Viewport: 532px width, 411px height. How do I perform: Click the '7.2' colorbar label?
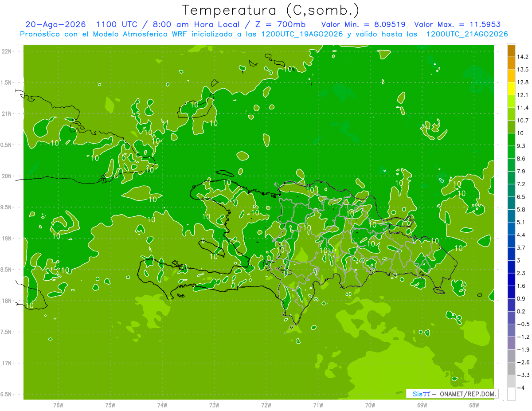(521, 184)
